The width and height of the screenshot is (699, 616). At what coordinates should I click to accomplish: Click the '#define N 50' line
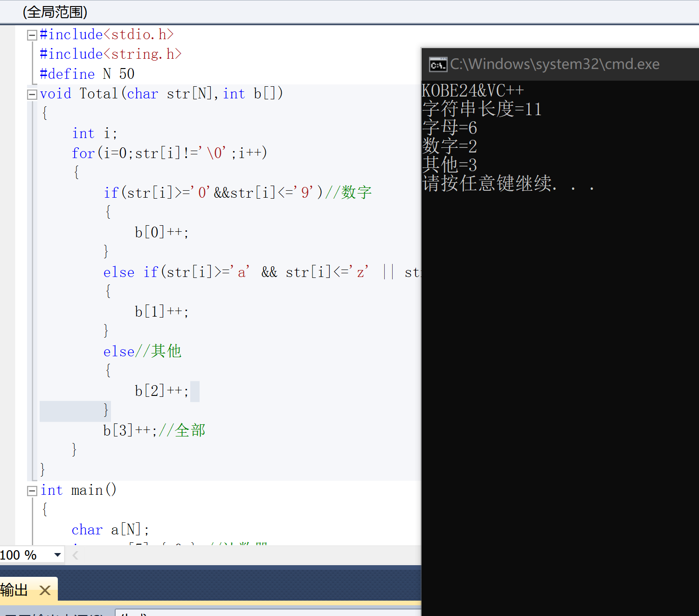click(87, 74)
